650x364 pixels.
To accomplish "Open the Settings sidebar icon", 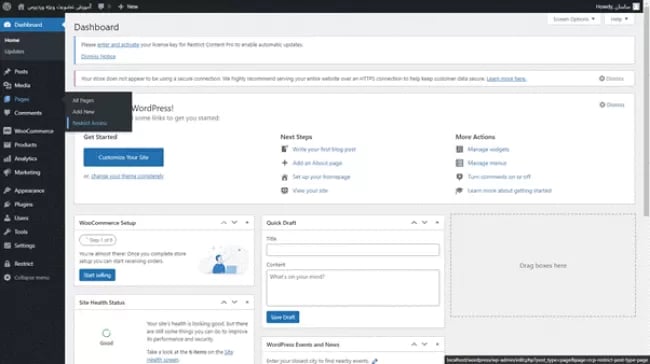I will click(7, 245).
